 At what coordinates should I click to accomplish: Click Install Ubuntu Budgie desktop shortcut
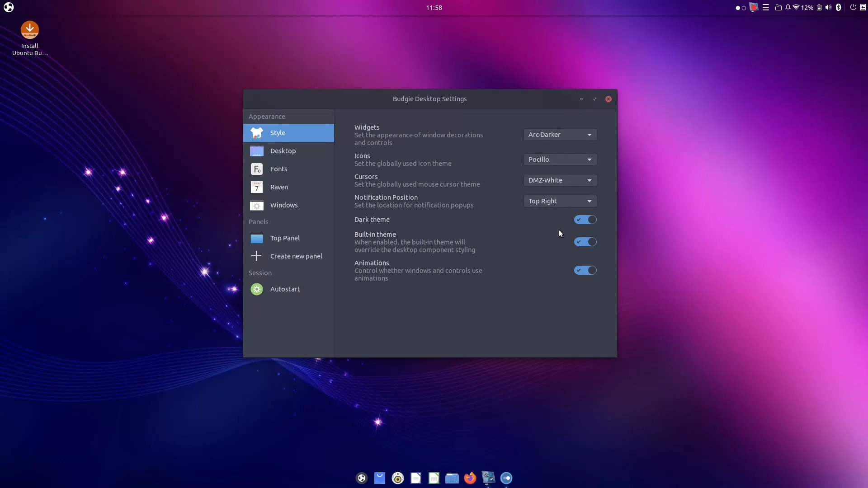(x=29, y=38)
